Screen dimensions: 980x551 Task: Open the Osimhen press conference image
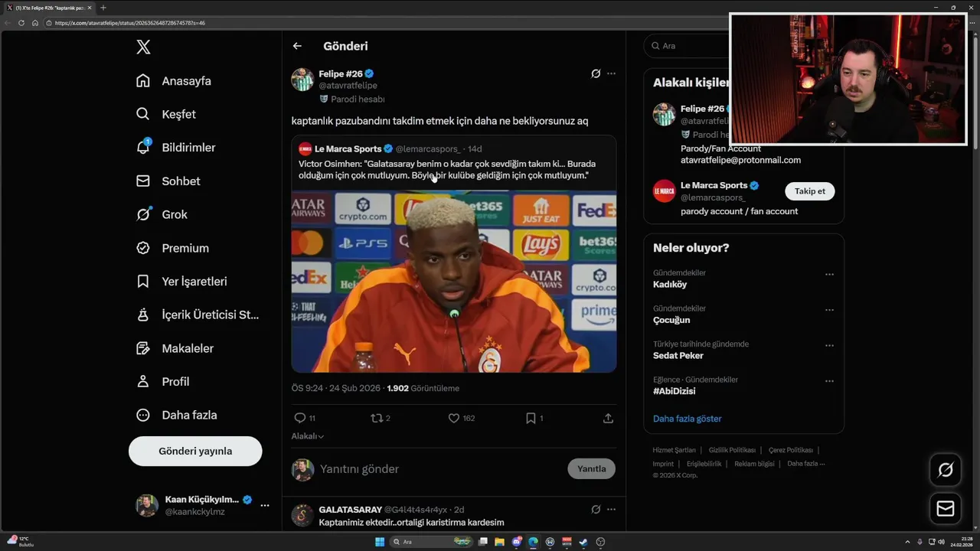pos(454,282)
